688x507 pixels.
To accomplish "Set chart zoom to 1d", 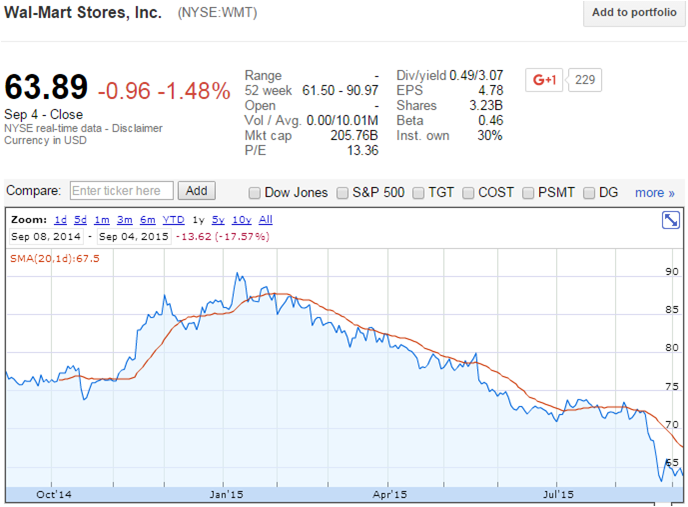I will tap(60, 220).
